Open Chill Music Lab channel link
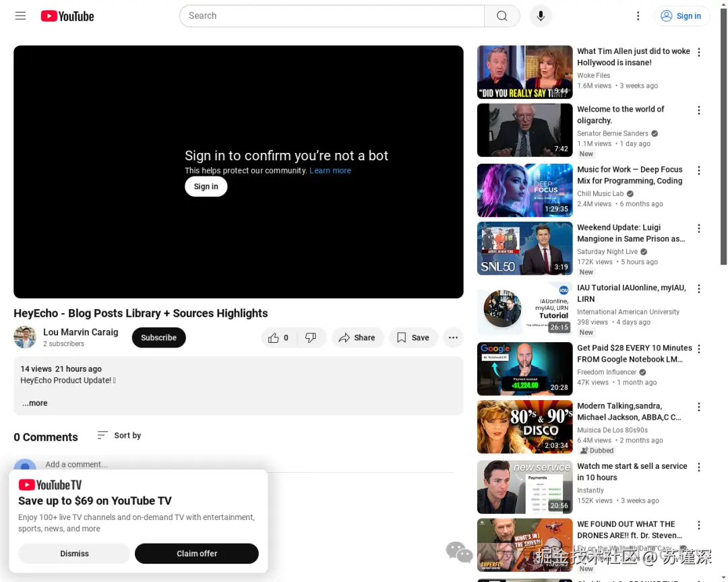The width and height of the screenshot is (728, 582). click(x=601, y=193)
